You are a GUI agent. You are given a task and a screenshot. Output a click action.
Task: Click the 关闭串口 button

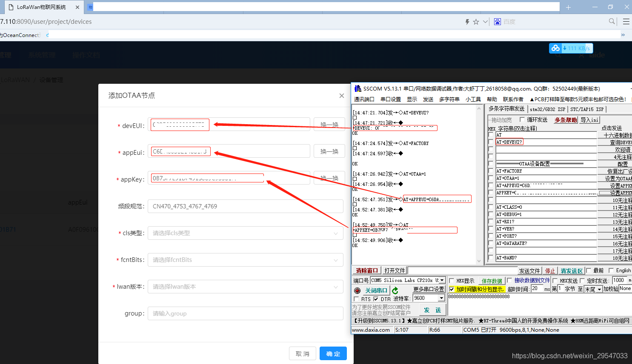[x=376, y=290]
